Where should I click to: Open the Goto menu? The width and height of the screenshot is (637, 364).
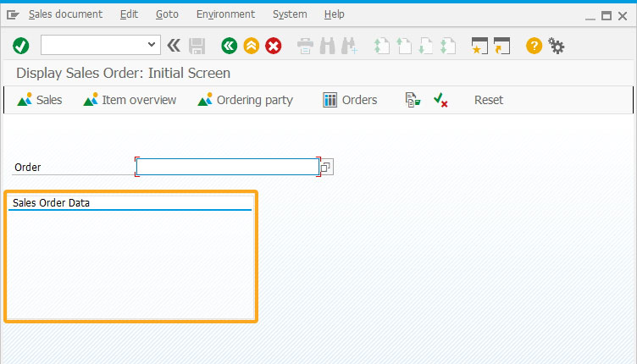167,14
